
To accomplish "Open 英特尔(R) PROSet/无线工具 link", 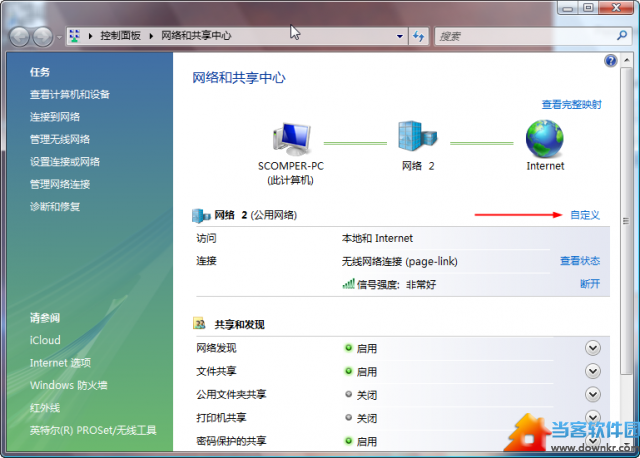I will click(x=93, y=430).
